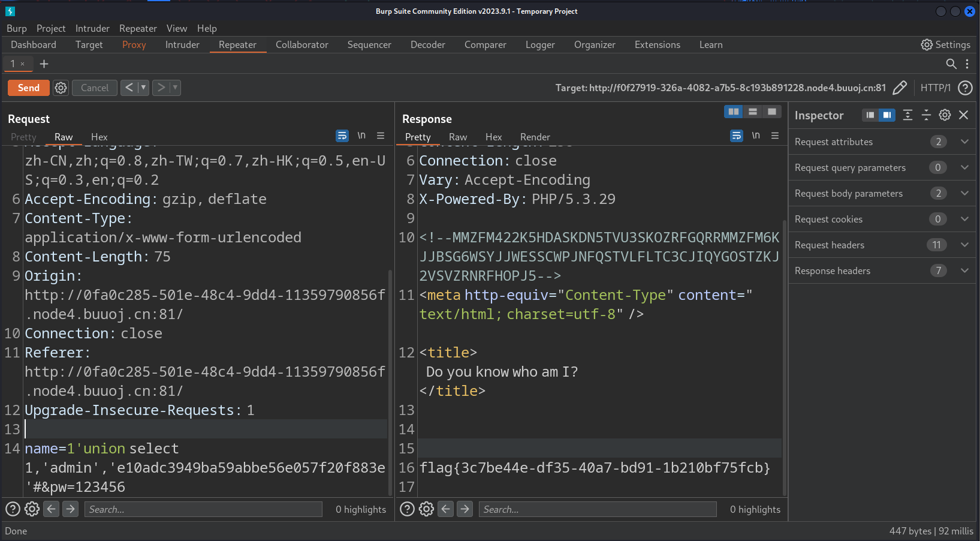Switch Response view to Raw
This screenshot has width=980, height=541.
tap(458, 137)
